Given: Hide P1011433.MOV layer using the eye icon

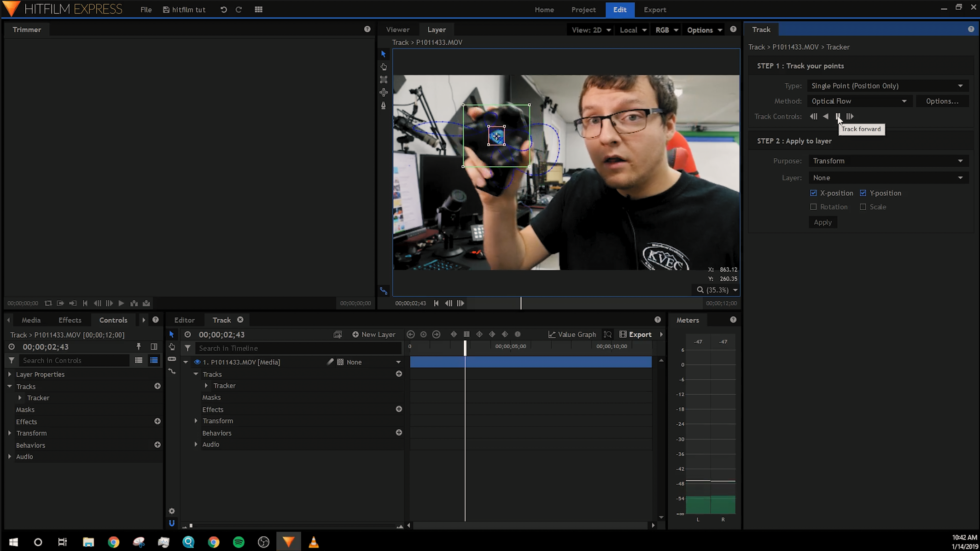Looking at the screenshot, I should (x=197, y=362).
